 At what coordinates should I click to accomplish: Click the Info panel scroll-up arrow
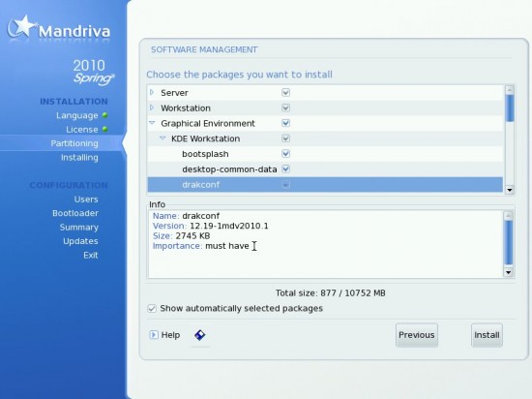pos(508,216)
